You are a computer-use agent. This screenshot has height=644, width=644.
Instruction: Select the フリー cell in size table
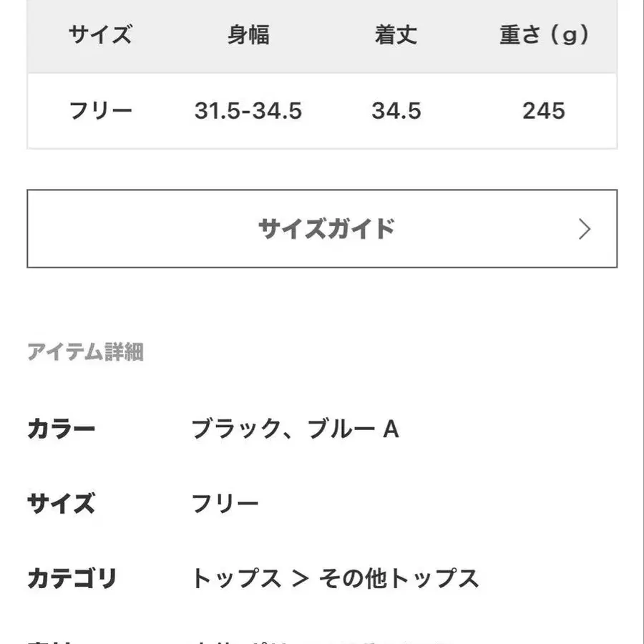click(100, 111)
